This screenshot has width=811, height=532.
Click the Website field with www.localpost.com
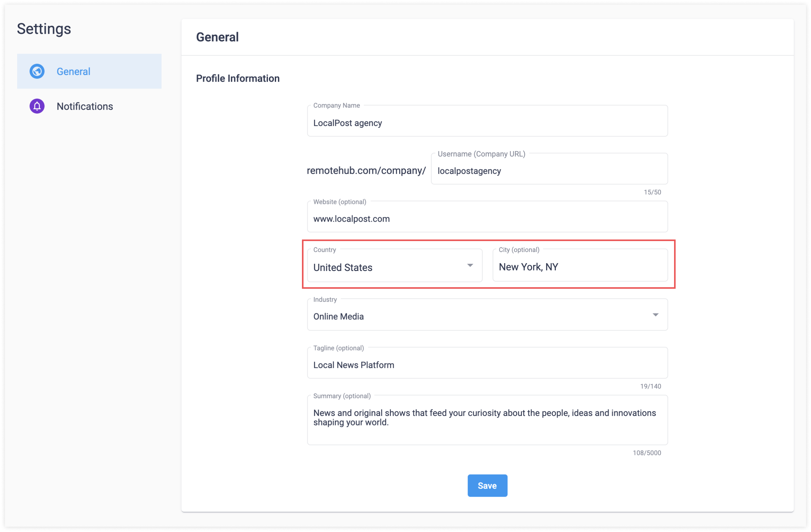click(487, 217)
